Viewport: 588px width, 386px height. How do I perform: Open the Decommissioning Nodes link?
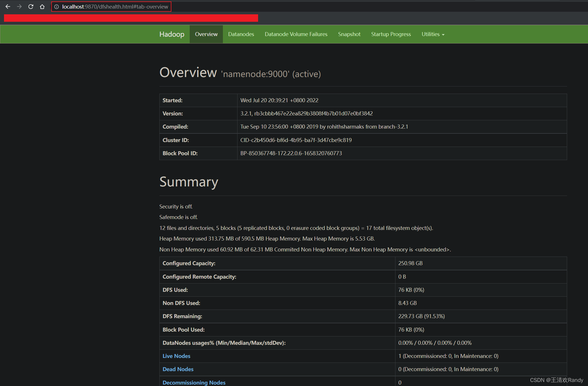pos(194,383)
